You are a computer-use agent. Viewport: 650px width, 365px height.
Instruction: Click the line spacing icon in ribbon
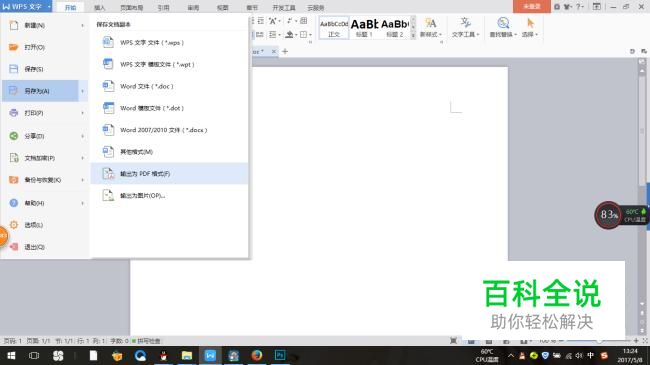pos(272,34)
